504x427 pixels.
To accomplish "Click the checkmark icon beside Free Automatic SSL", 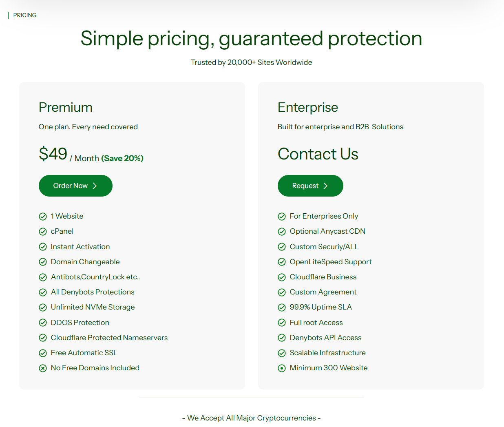I will tap(43, 353).
